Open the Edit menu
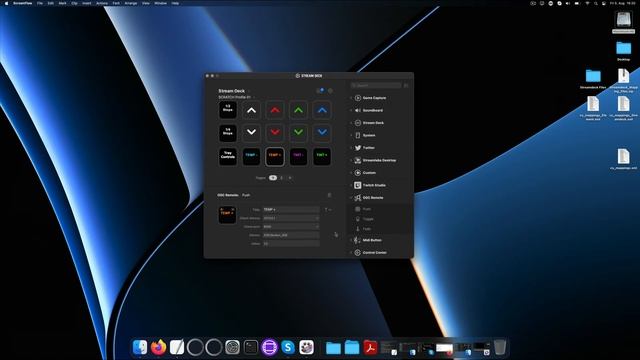The image size is (640, 360). [51, 3]
